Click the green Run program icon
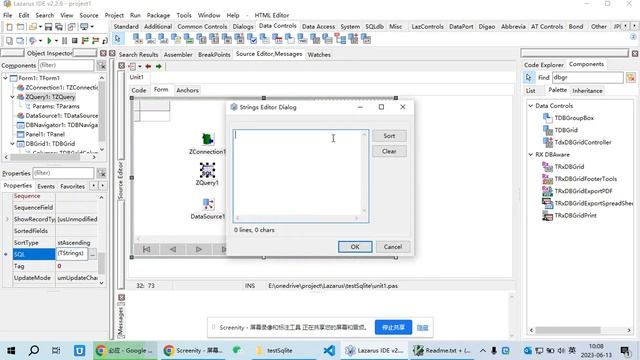Image resolution: width=640 pixels, height=360 pixels. [x=49, y=40]
